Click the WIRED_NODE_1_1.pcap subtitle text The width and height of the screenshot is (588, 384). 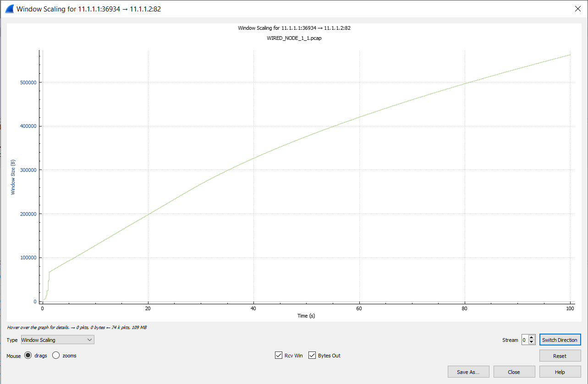point(294,38)
